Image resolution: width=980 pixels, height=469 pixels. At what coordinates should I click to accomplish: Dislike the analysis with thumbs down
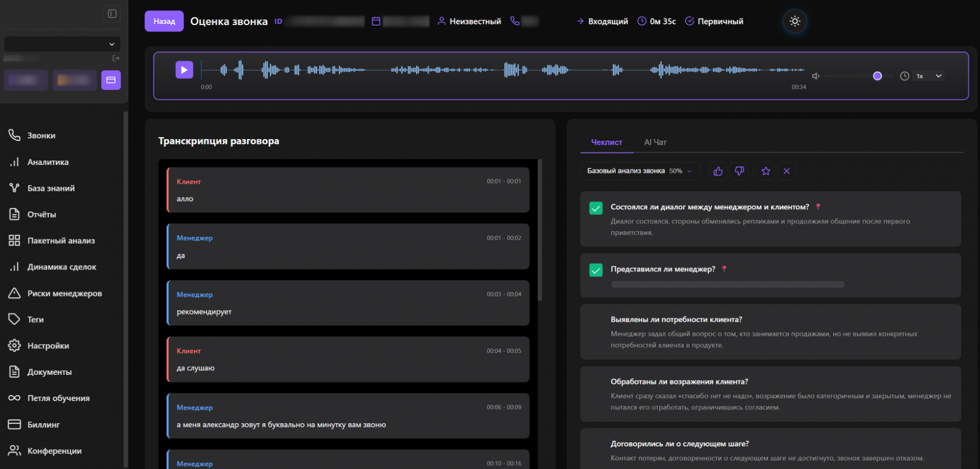(739, 171)
